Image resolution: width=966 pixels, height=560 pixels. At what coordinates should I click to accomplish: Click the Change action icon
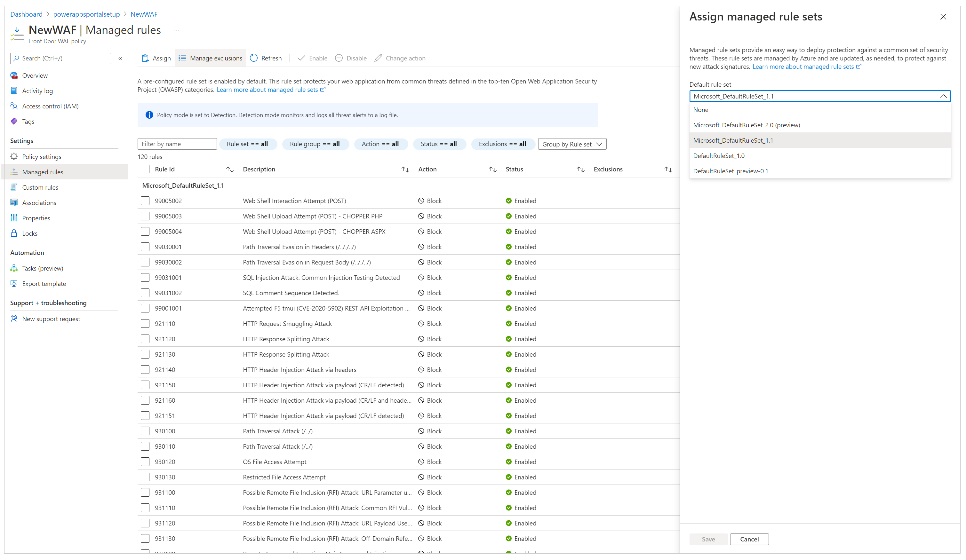click(379, 58)
